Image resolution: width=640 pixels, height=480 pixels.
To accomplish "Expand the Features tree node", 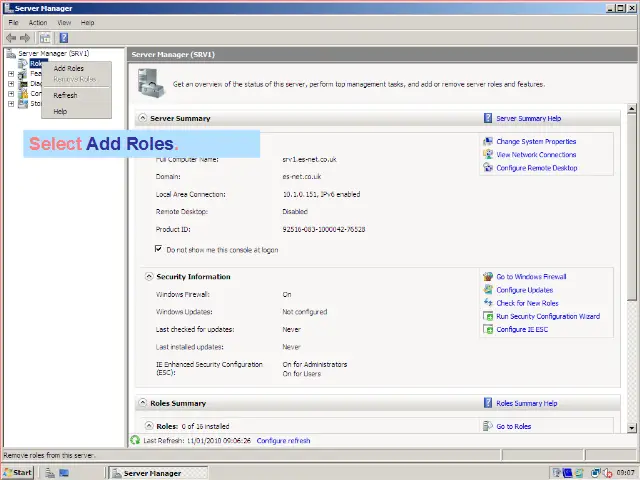I will (x=11, y=74).
